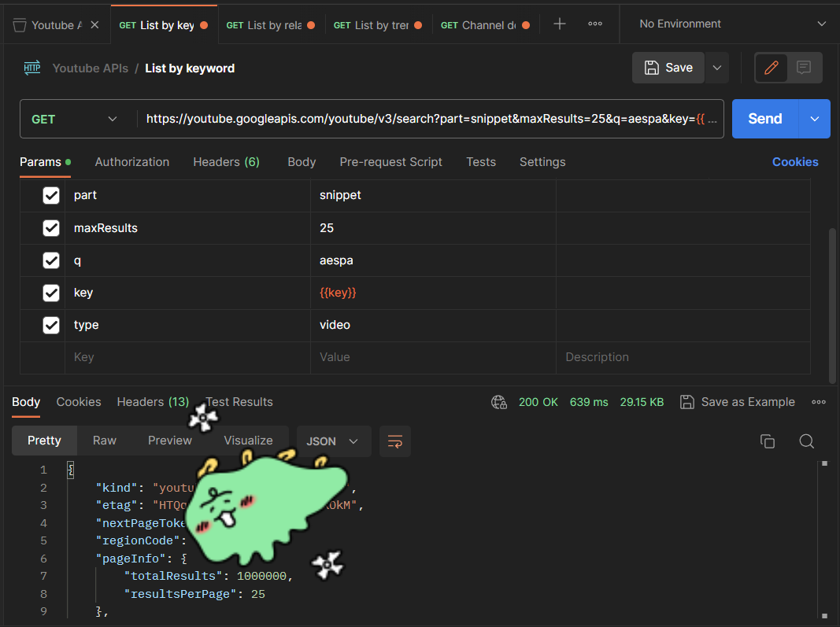Click the empty Description field
This screenshot has width=840, height=627.
[683, 357]
